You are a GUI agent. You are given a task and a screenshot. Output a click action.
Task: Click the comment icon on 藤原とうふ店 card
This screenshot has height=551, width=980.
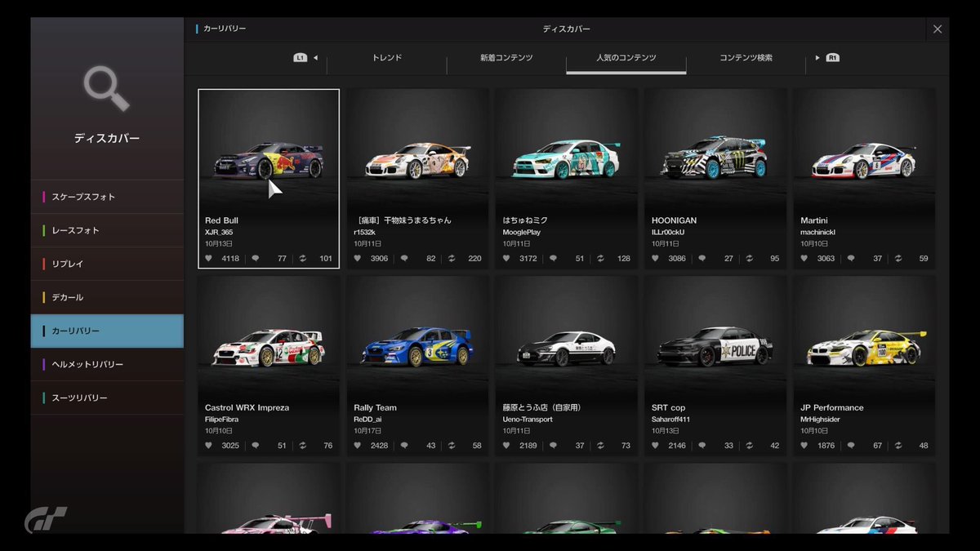point(553,446)
